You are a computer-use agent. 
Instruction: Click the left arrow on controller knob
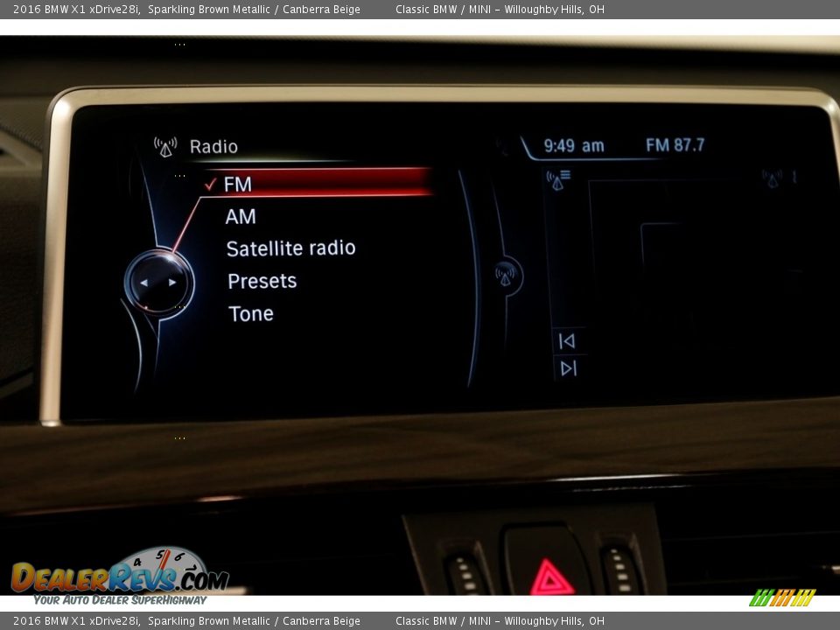[x=145, y=283]
